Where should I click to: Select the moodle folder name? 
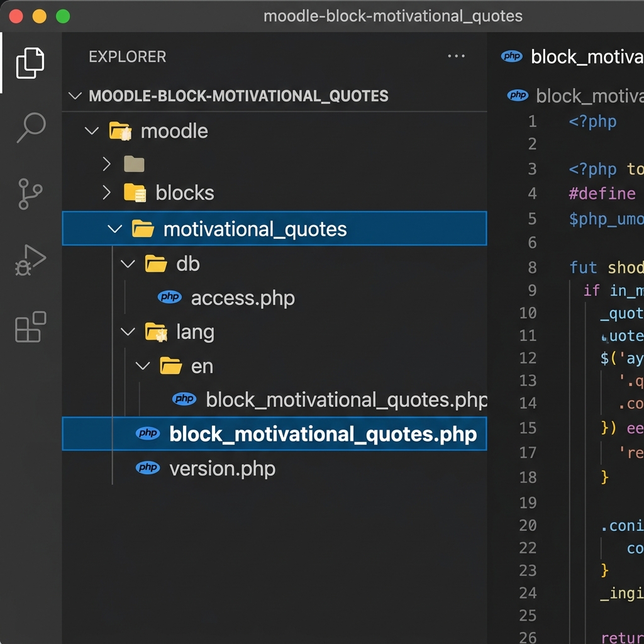(174, 131)
